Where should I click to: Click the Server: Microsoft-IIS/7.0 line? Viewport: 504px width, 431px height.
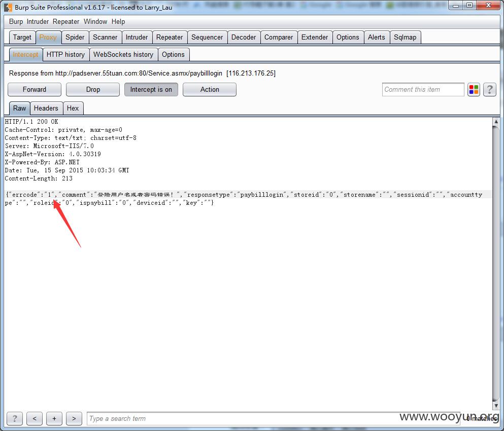(x=49, y=146)
